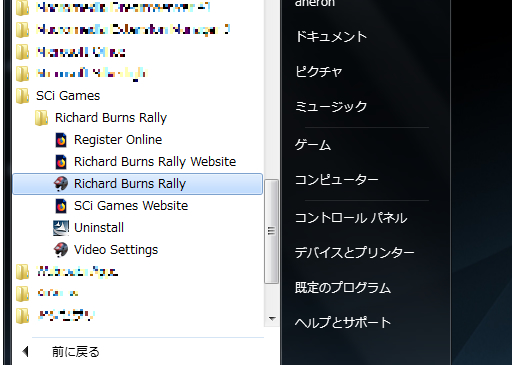Open ヘルプとサポート

click(343, 322)
